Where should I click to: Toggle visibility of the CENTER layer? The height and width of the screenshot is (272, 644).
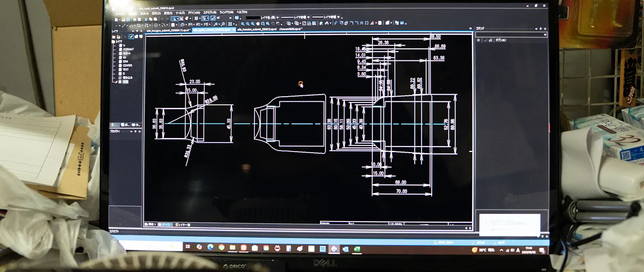[119, 65]
